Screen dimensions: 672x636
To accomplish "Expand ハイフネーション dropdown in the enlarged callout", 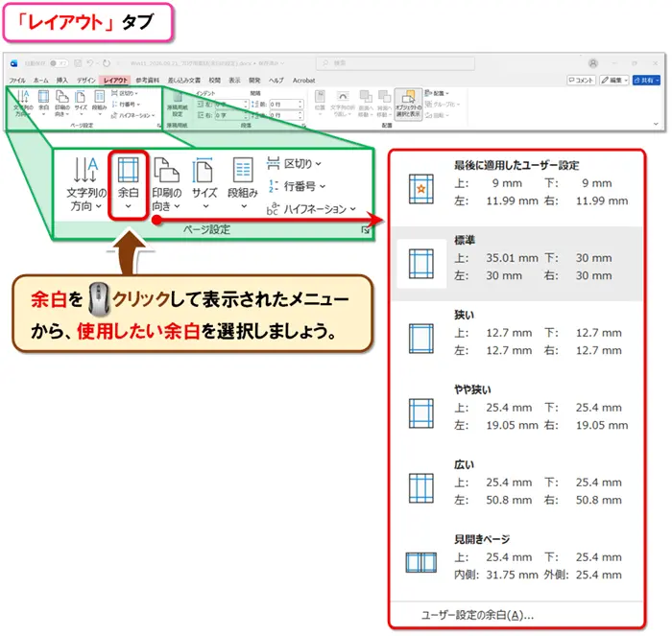I will coord(311,208).
